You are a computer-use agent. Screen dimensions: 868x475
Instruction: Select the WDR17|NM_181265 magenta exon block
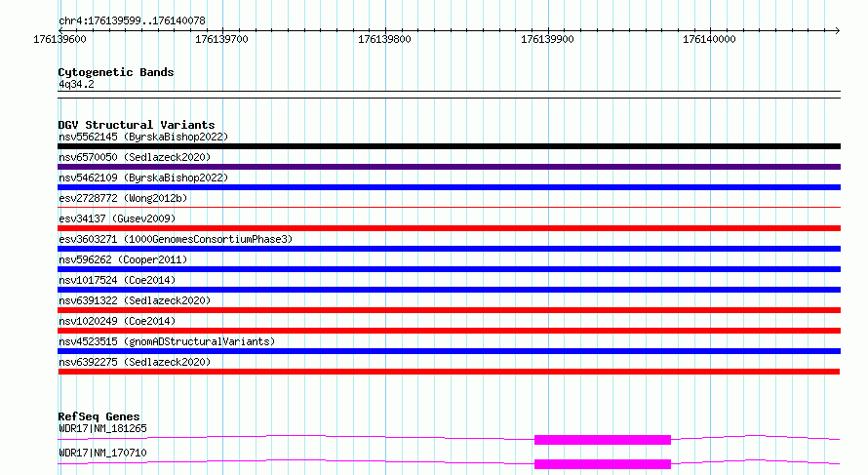pyautogui.click(x=603, y=440)
